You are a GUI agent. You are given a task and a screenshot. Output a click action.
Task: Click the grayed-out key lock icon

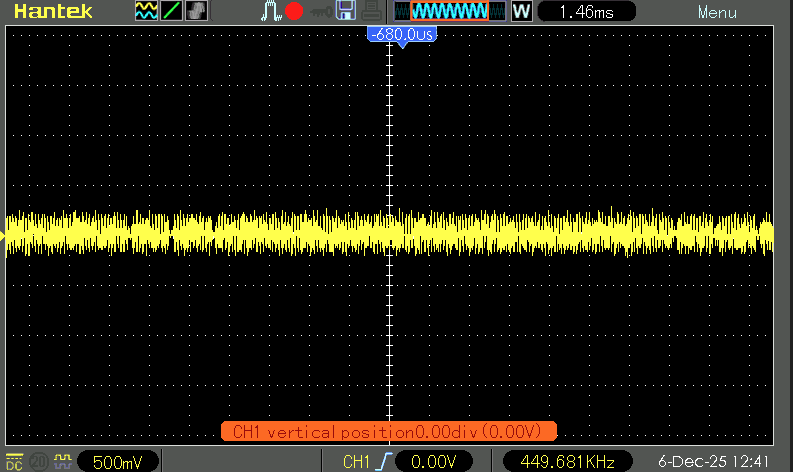[320, 12]
